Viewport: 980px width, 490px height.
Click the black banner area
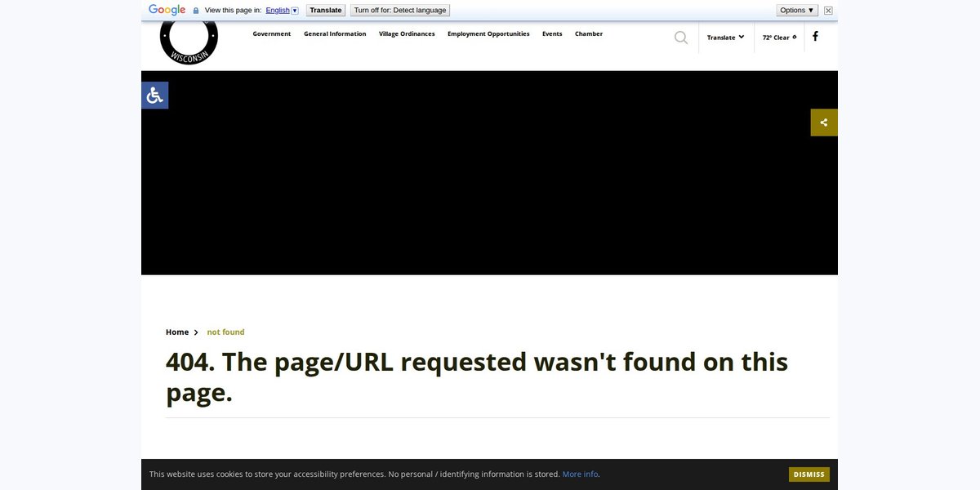489,173
